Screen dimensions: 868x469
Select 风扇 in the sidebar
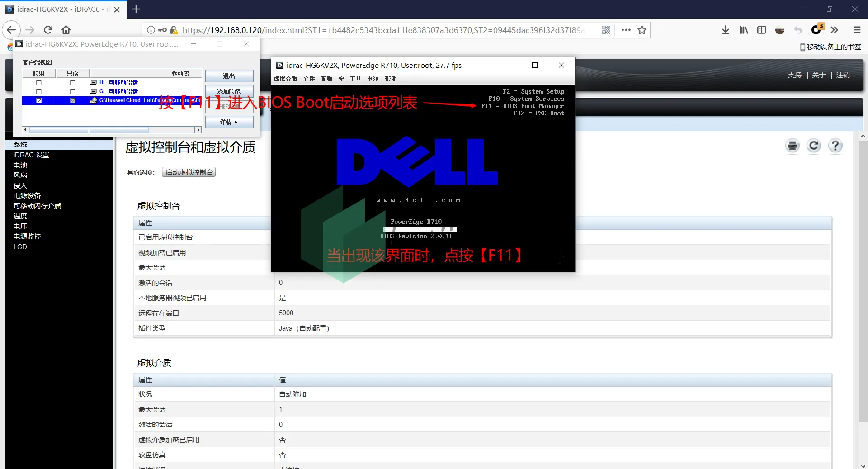point(20,175)
